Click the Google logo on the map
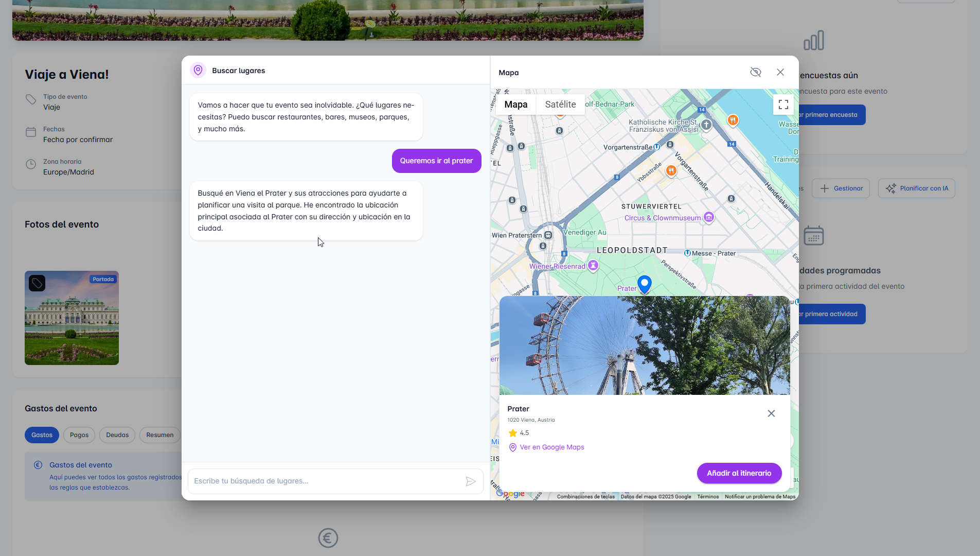Image resolution: width=980 pixels, height=556 pixels. coord(510,494)
